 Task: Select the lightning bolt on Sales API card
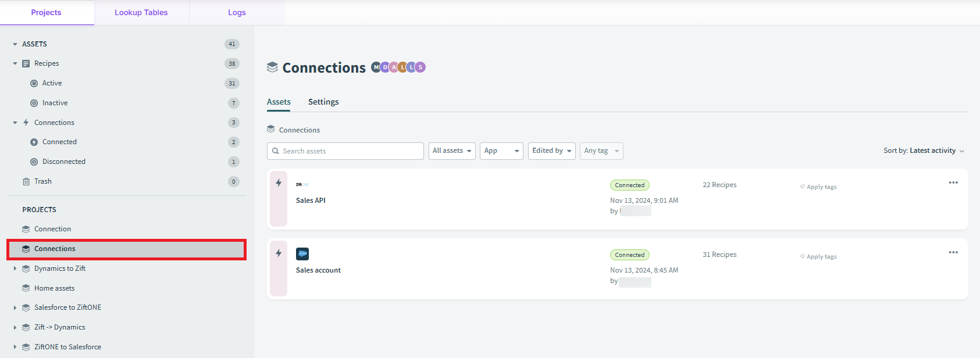(x=279, y=182)
